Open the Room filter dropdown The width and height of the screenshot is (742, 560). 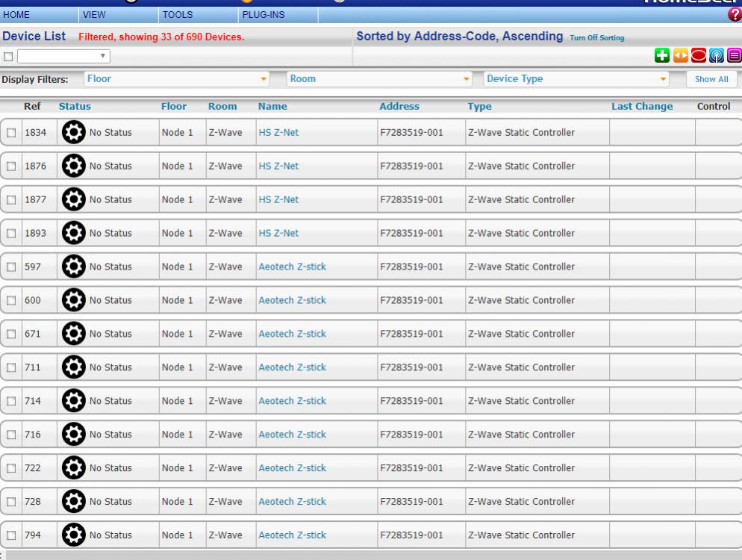[x=381, y=79]
